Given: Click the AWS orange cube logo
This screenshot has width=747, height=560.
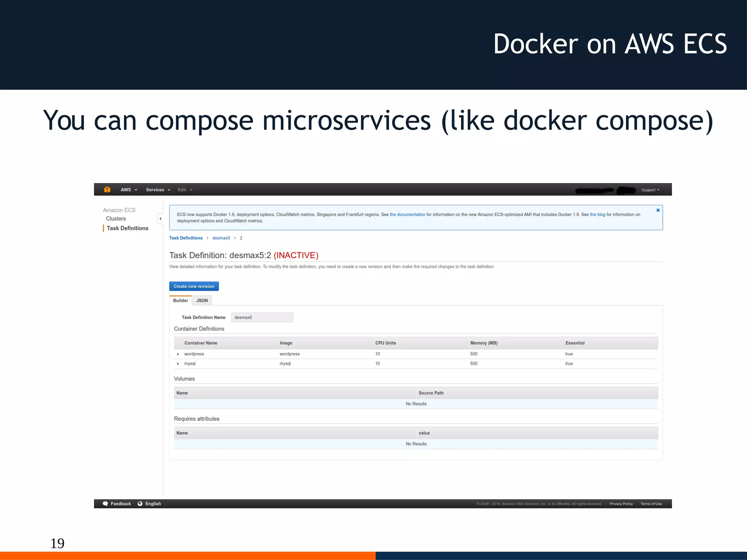Looking at the screenshot, I should coord(107,190).
